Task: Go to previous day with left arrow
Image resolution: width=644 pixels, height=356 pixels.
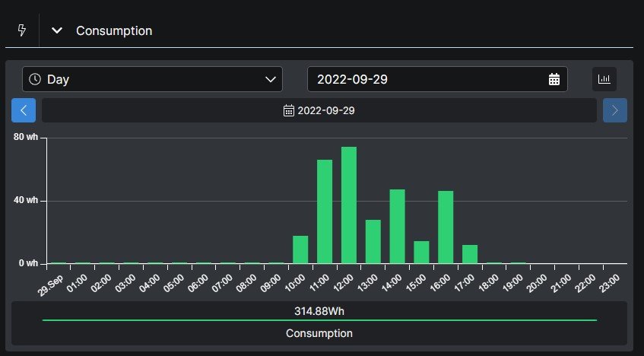Action: click(x=24, y=110)
